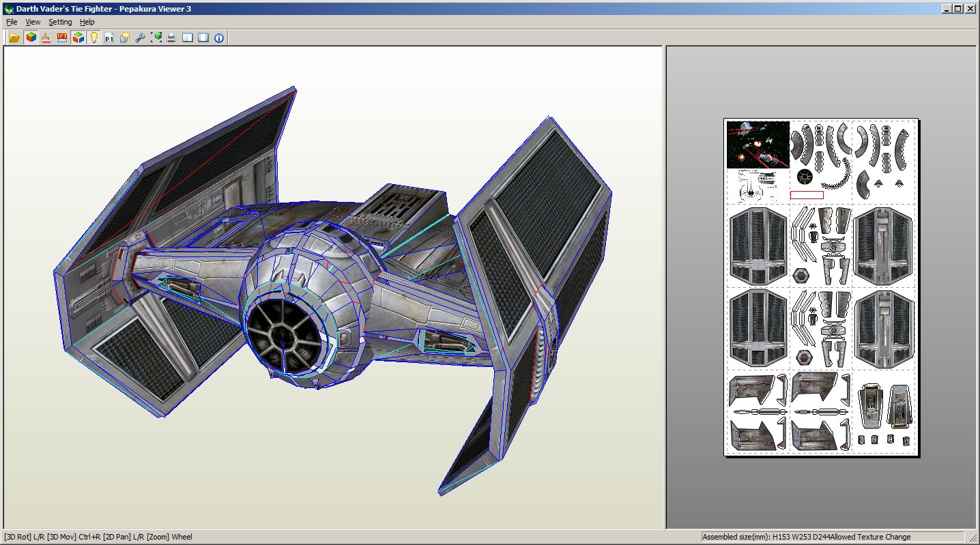Maximize the Pepakura Viewer window
The height and width of the screenshot is (545, 980).
[958, 8]
